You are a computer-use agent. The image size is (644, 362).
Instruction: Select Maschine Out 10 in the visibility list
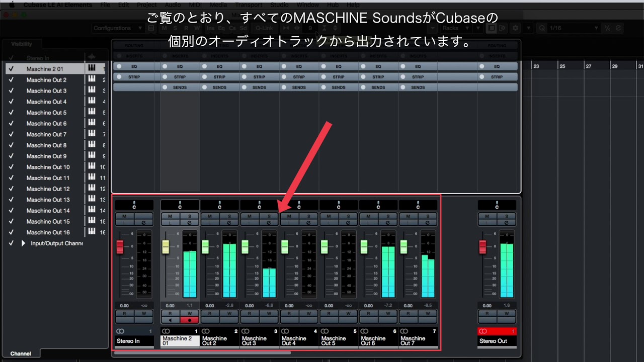48,167
